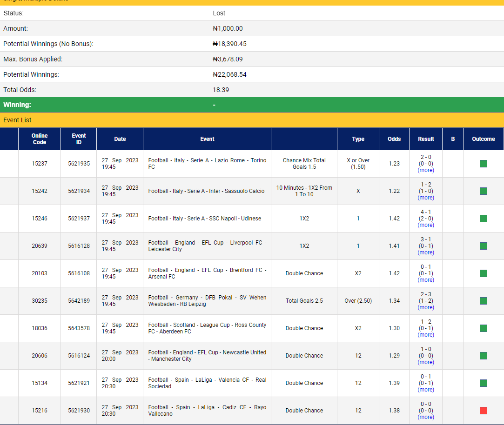Select the 10 Minutes - 1X2 From 1 To 10 cell

coord(304,191)
